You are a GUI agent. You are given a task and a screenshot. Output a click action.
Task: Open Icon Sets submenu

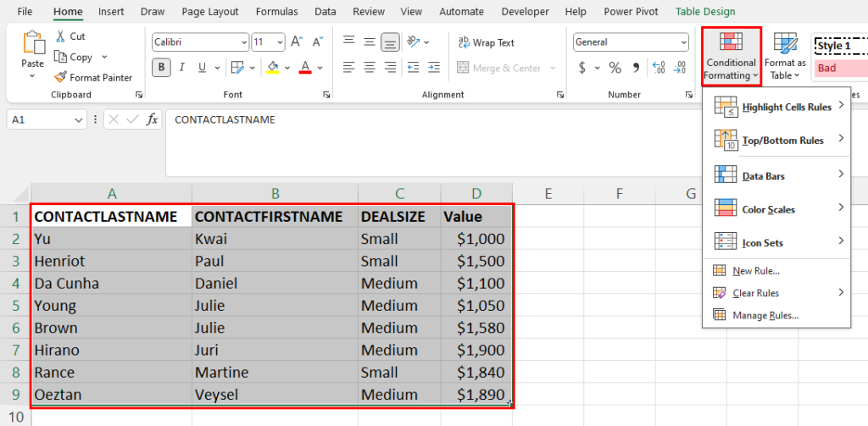point(776,242)
